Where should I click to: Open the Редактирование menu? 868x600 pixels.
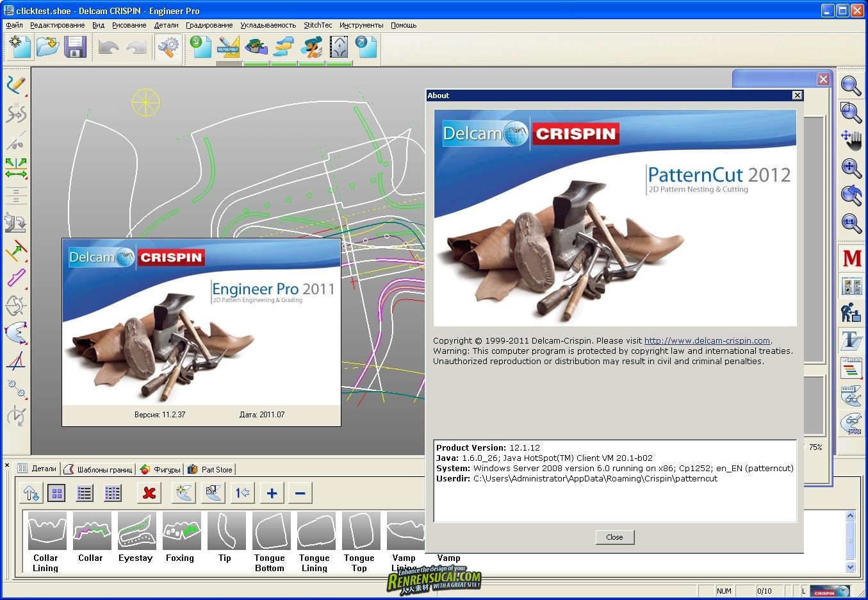coord(58,26)
